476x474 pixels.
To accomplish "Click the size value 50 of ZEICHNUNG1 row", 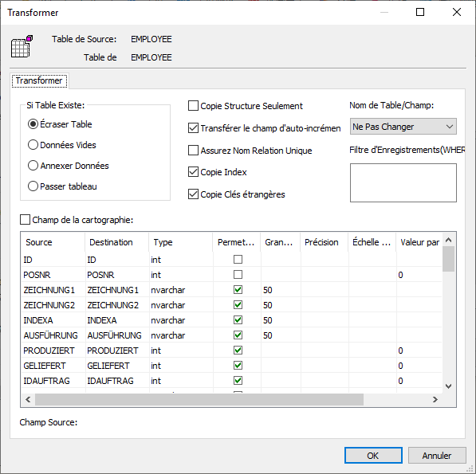I will pyautogui.click(x=281, y=290).
